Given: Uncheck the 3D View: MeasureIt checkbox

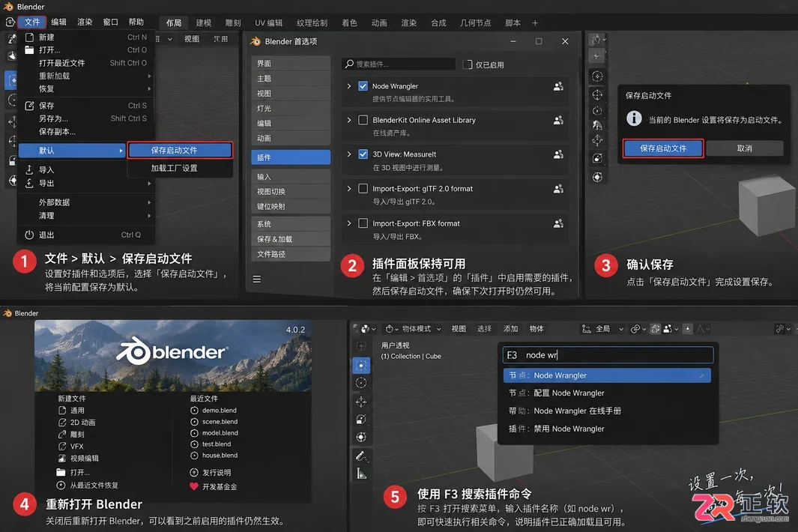Looking at the screenshot, I should (363, 154).
